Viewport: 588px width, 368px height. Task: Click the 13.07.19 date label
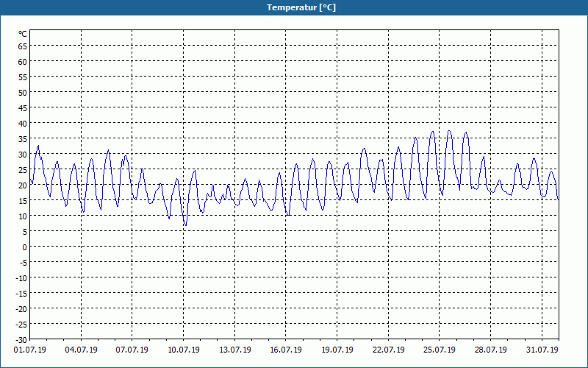click(x=234, y=350)
